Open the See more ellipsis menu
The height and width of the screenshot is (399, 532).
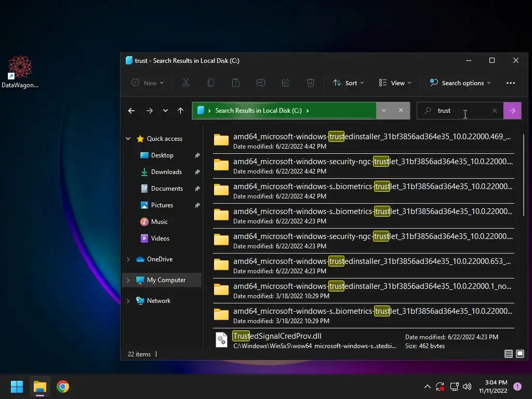[x=511, y=83]
